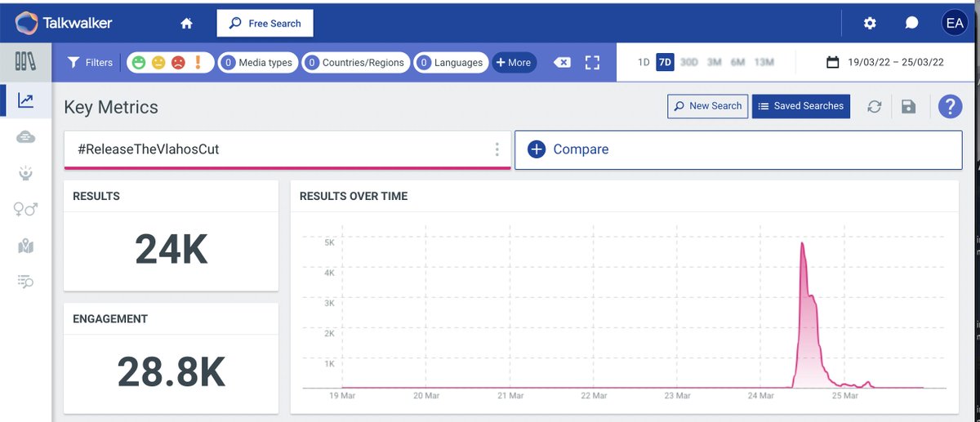Toggle neutral sentiment yellow face filter
Screen dimensions: 980x422
(158, 62)
